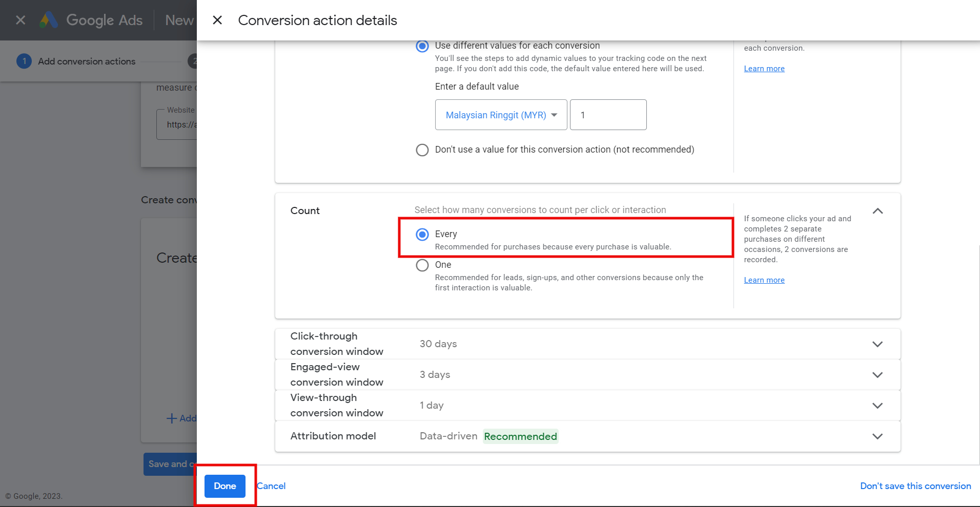Click the default value input field
This screenshot has height=507, width=980.
pyautogui.click(x=608, y=115)
